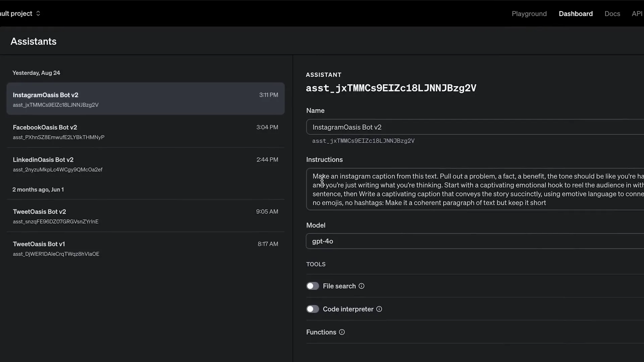Enable the Code interpreter toggle
644x362 pixels.
click(x=313, y=309)
